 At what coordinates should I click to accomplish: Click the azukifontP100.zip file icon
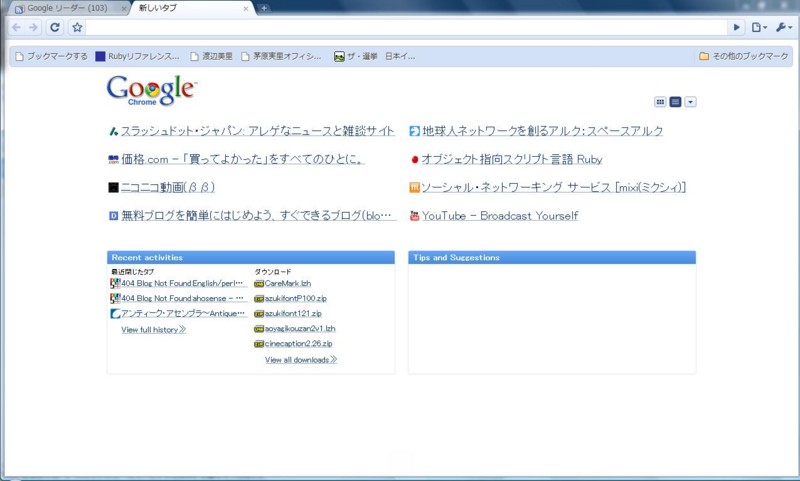[259, 299]
